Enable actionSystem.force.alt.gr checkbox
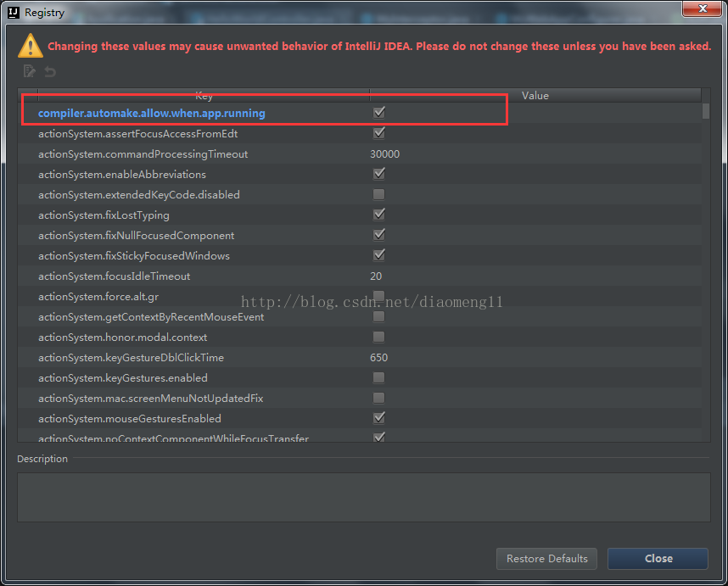728x586 pixels. [379, 296]
